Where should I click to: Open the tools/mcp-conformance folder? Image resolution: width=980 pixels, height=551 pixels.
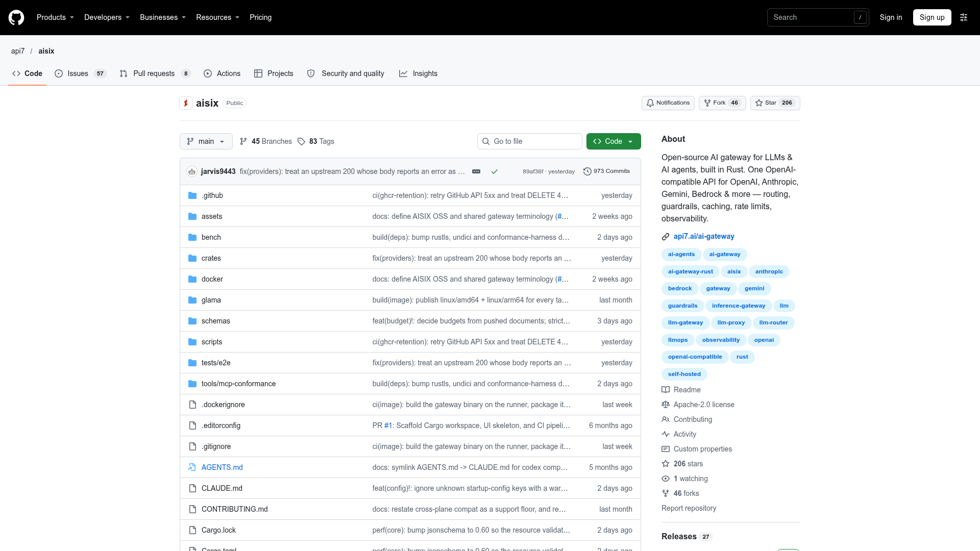[x=238, y=384]
